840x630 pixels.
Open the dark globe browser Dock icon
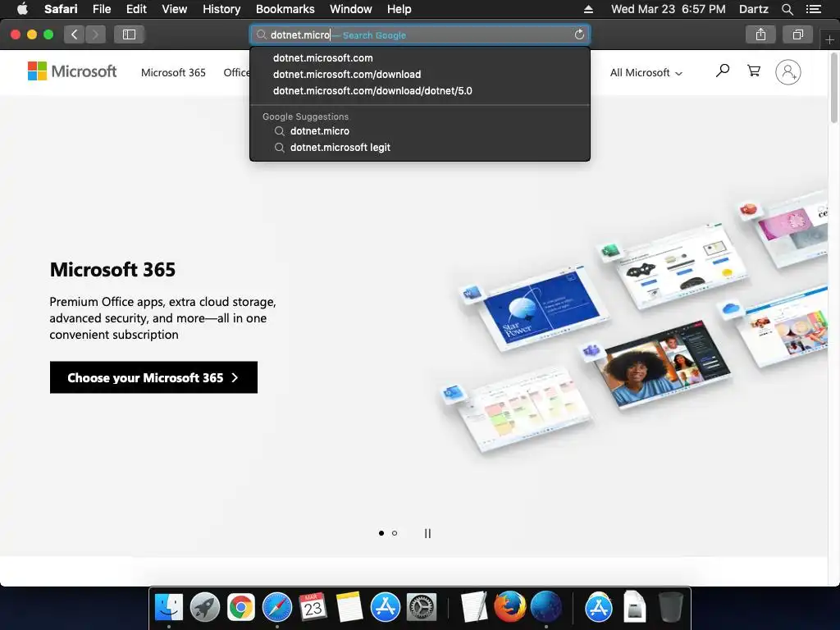click(x=546, y=608)
